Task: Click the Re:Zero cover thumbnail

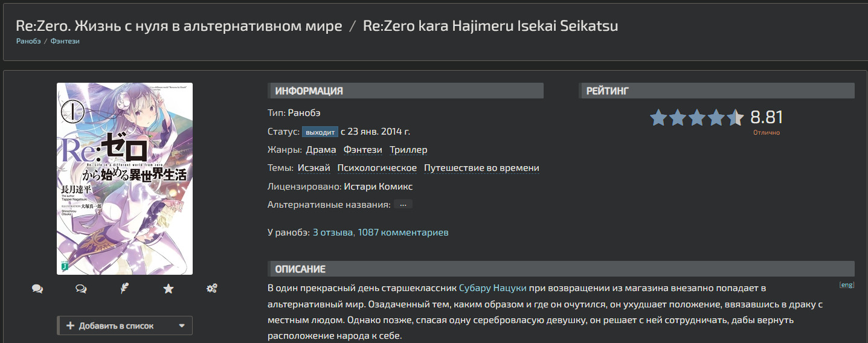Action: click(124, 179)
